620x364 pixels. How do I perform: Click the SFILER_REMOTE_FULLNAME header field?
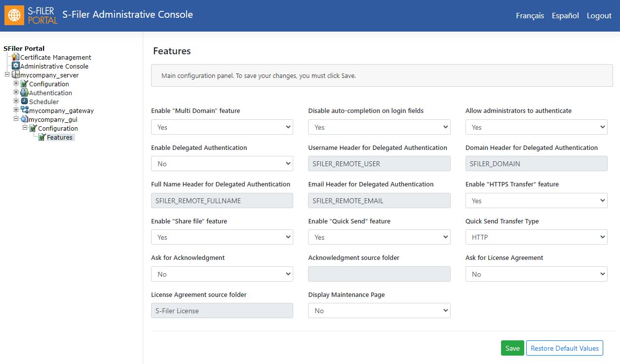tap(222, 201)
